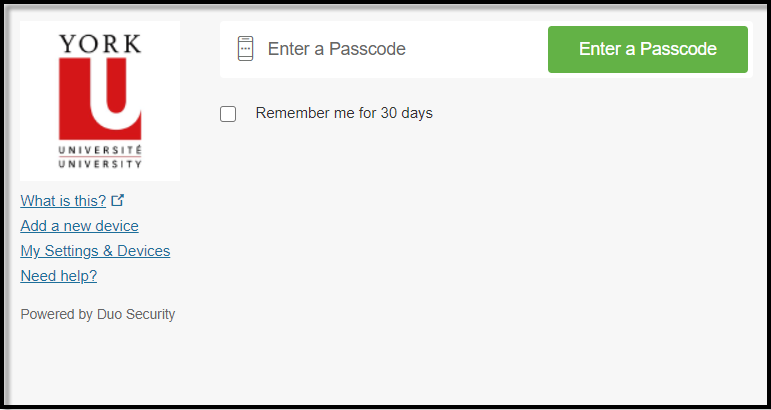Viewport: 771px width, 410px height.
Task: Click the phone passcode icon
Action: [x=246, y=49]
